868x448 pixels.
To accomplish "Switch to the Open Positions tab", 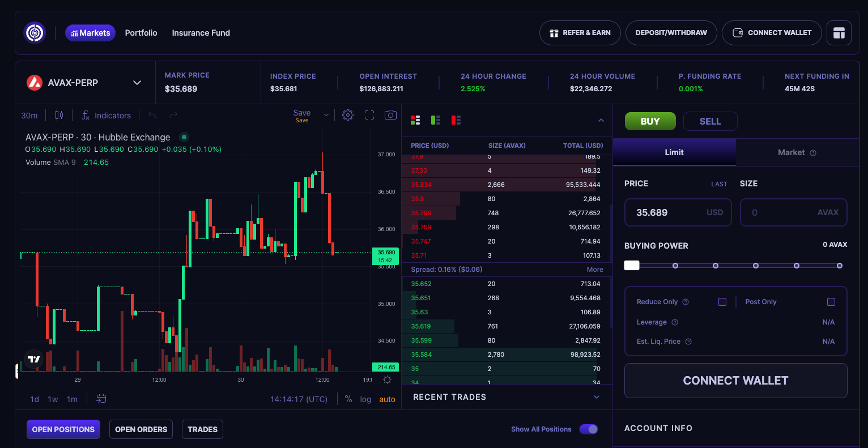I will [63, 429].
